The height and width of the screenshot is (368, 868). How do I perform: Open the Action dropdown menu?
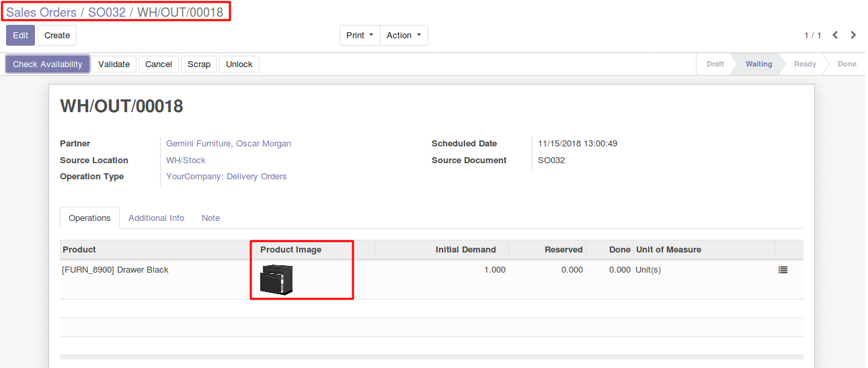[x=403, y=36]
